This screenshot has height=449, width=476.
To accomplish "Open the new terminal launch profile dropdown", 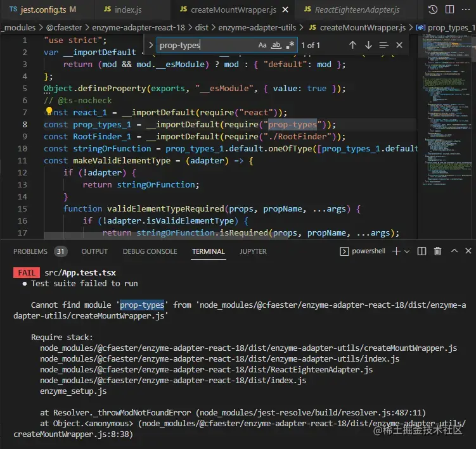I will point(407,251).
